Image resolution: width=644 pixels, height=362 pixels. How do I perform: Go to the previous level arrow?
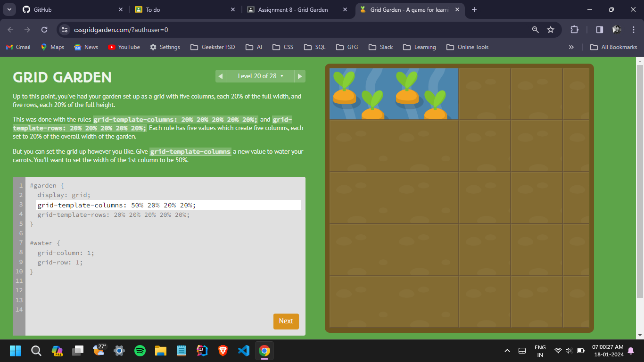[x=220, y=76]
